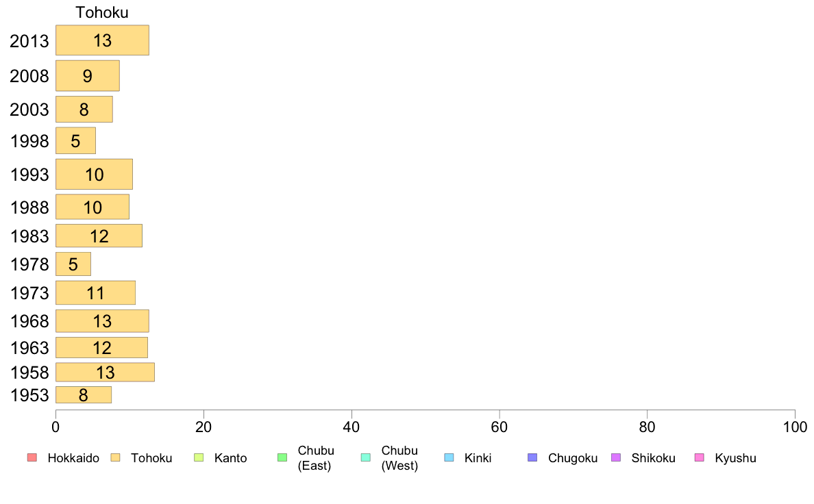Select the 2013 bar labeled 13
The height and width of the screenshot is (504, 814).
pos(102,40)
